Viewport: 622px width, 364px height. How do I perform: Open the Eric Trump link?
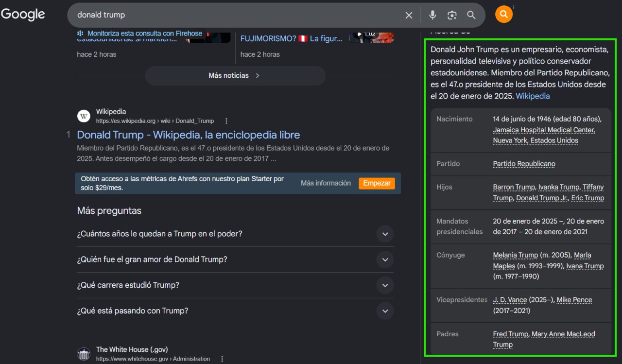coord(587,198)
